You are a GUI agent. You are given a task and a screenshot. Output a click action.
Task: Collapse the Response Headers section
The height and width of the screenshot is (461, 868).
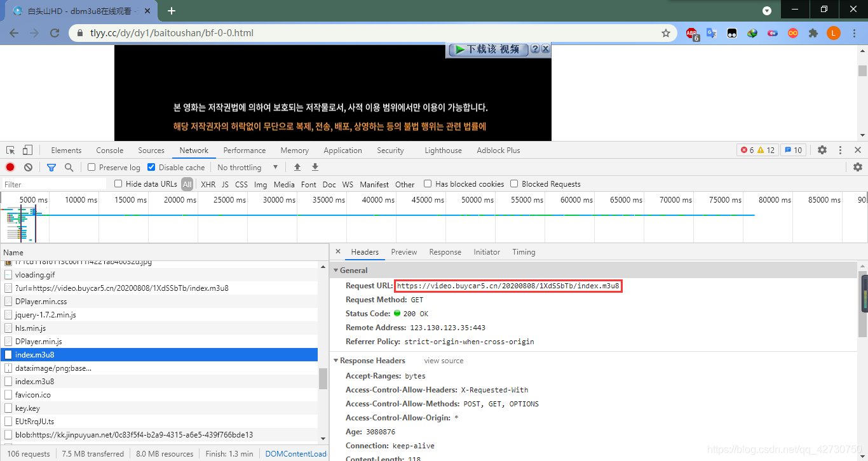coord(336,360)
